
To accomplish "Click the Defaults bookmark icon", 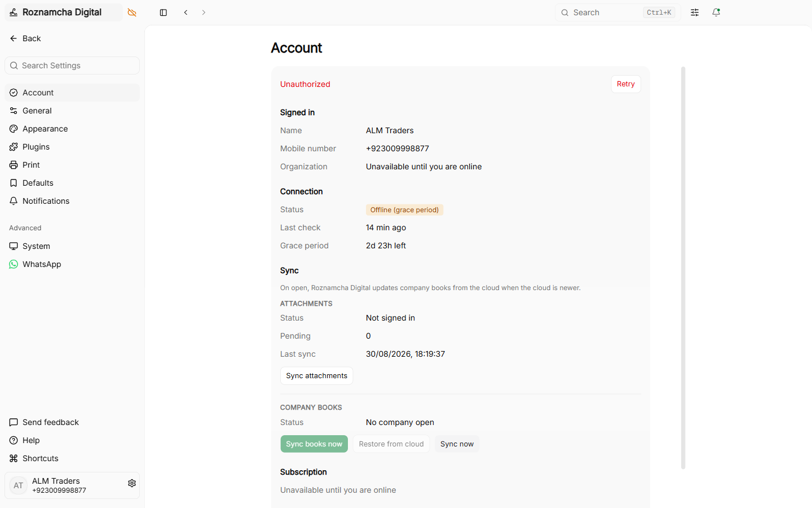I will point(14,183).
